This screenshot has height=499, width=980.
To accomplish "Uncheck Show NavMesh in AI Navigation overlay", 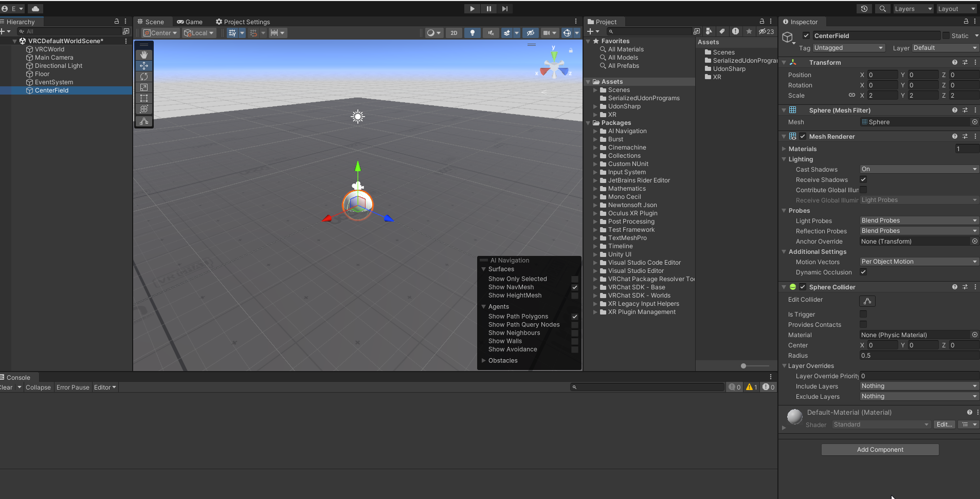I will [x=575, y=287].
